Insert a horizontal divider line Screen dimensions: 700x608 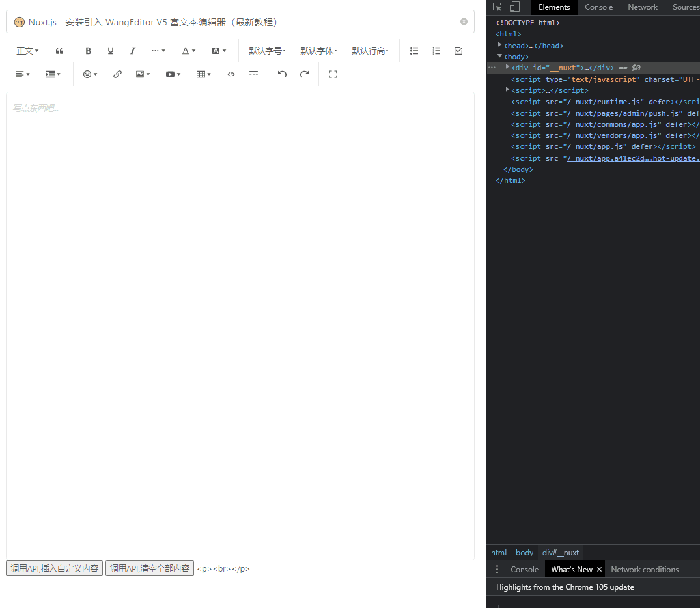[x=253, y=74]
